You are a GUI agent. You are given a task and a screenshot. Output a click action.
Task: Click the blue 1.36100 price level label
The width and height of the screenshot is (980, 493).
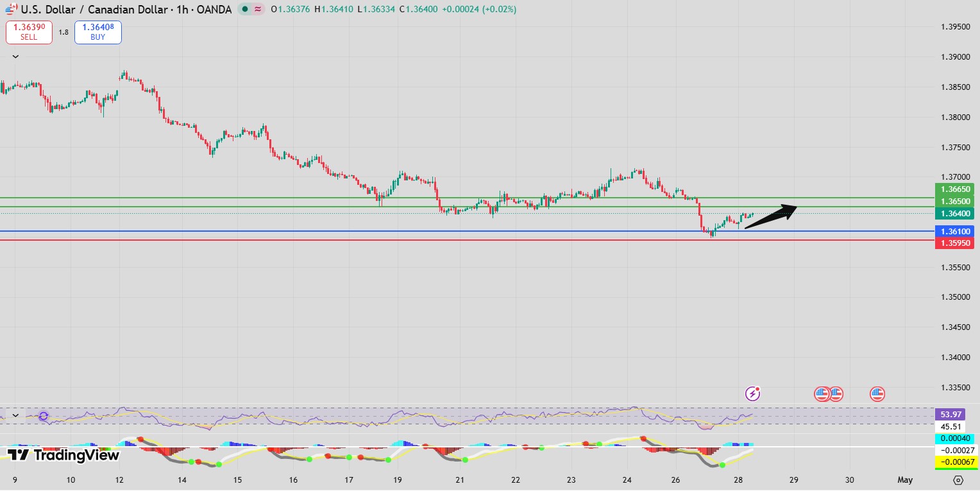click(955, 231)
